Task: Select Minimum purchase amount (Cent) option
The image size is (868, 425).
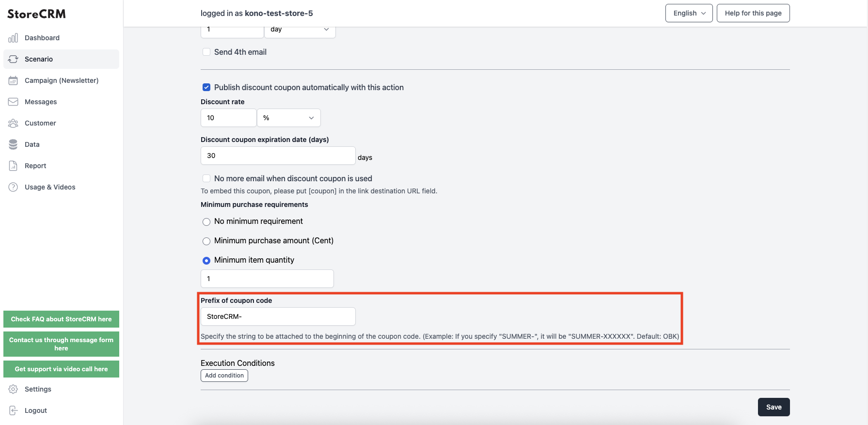Action: pos(206,241)
